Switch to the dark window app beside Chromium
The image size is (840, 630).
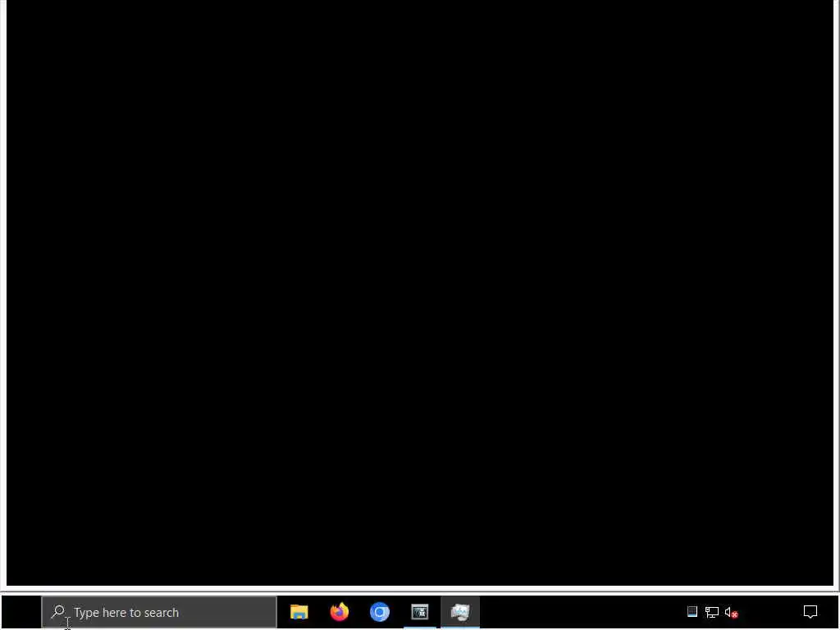coord(420,612)
